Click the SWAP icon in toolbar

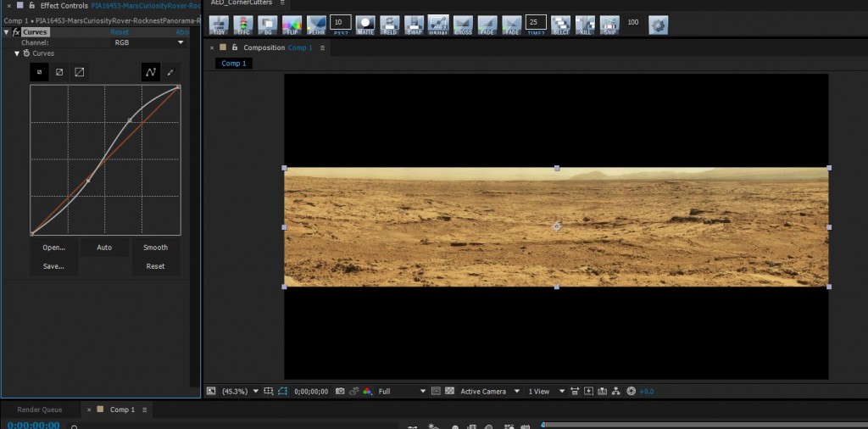[415, 25]
